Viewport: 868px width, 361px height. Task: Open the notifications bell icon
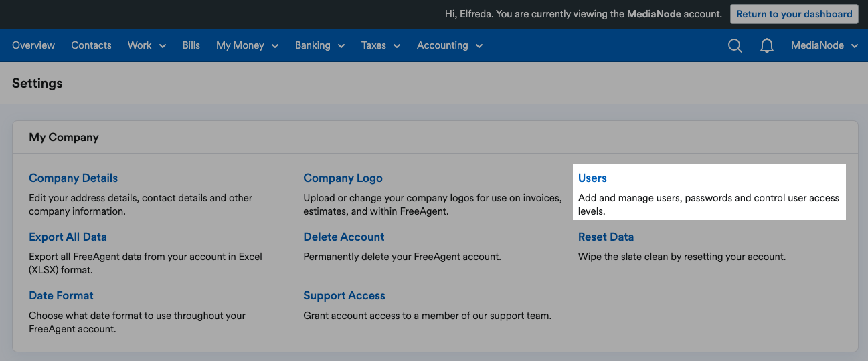tap(767, 45)
